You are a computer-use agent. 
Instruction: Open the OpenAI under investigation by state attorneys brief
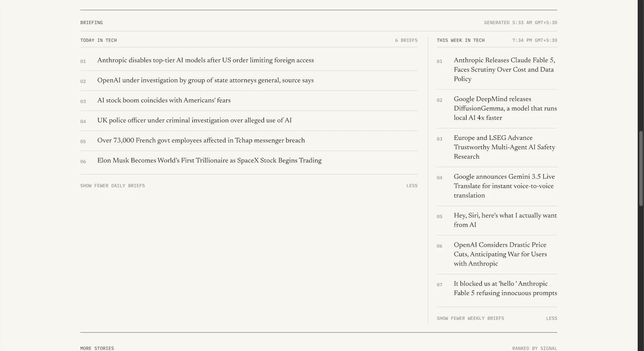pos(205,81)
